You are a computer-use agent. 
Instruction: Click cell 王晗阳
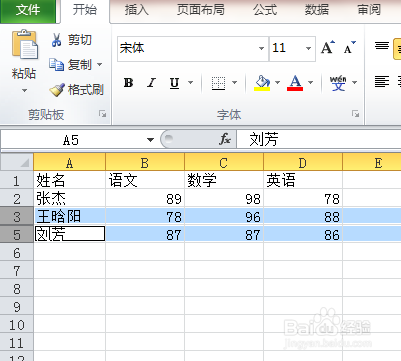point(69,217)
